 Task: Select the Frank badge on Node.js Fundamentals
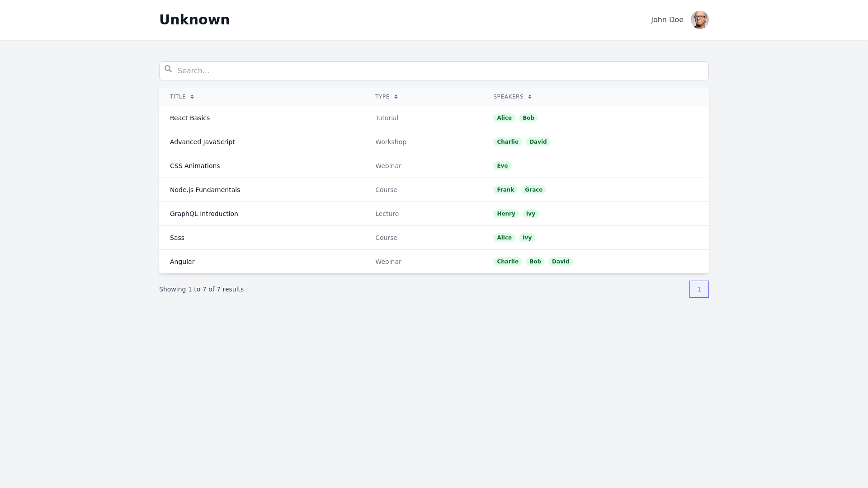[x=505, y=189]
